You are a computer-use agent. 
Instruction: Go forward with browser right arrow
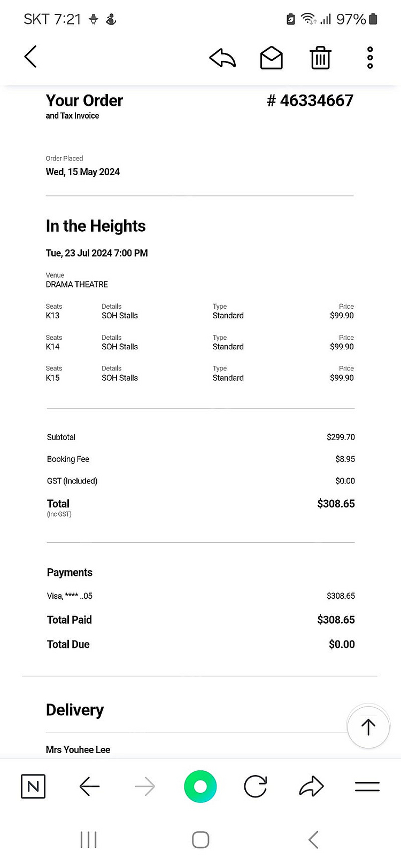(145, 786)
